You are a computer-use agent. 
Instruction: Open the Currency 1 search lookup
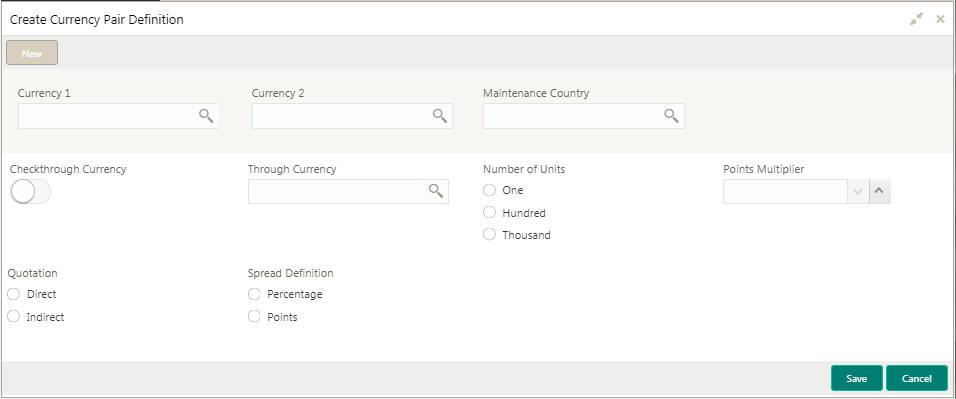tap(206, 116)
